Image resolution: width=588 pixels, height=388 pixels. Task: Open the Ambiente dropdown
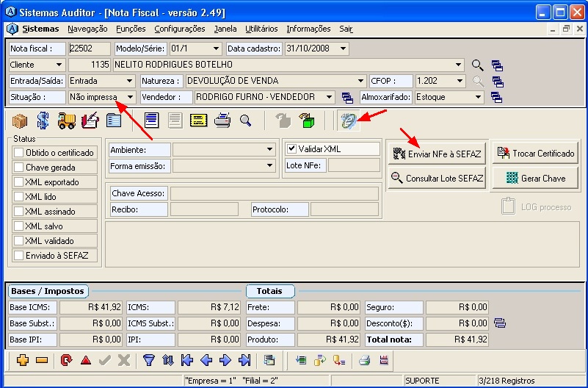pos(269,150)
